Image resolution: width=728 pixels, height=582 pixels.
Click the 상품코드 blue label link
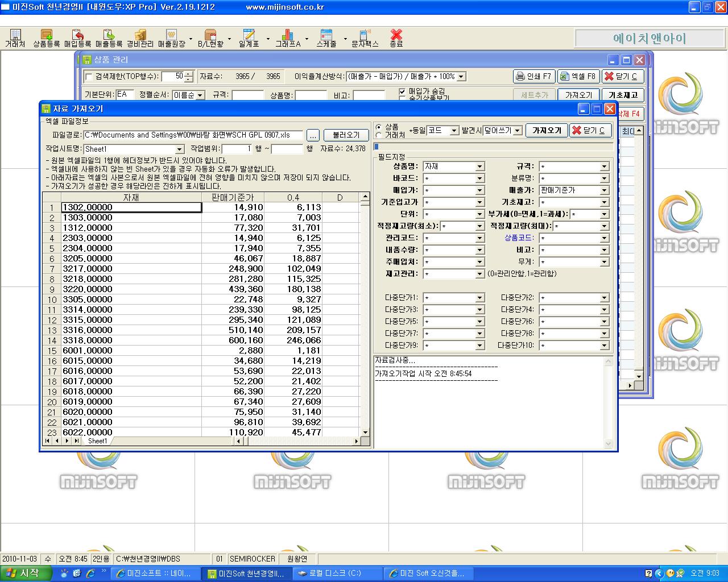click(x=519, y=238)
